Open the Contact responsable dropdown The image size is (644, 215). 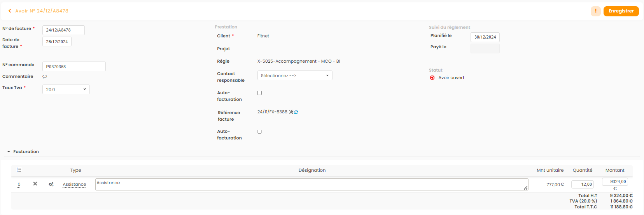click(295, 76)
